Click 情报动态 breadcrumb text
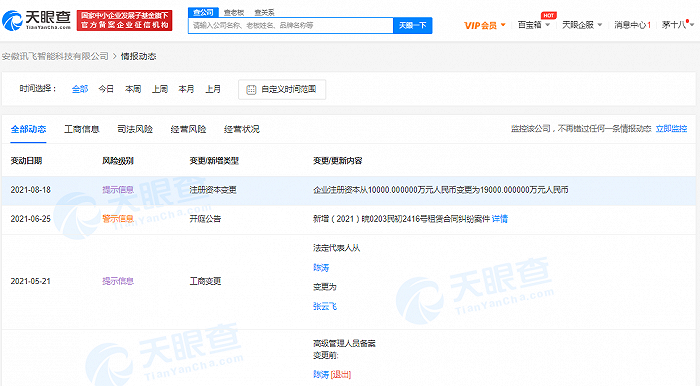The image size is (700, 386). pos(138,56)
